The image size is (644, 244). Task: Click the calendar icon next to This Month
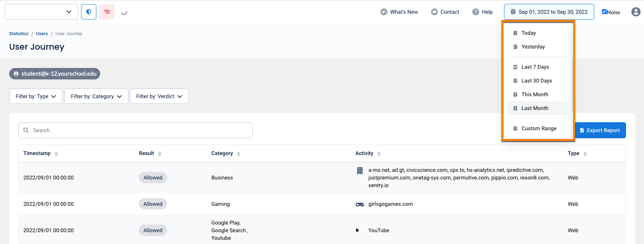pos(515,94)
